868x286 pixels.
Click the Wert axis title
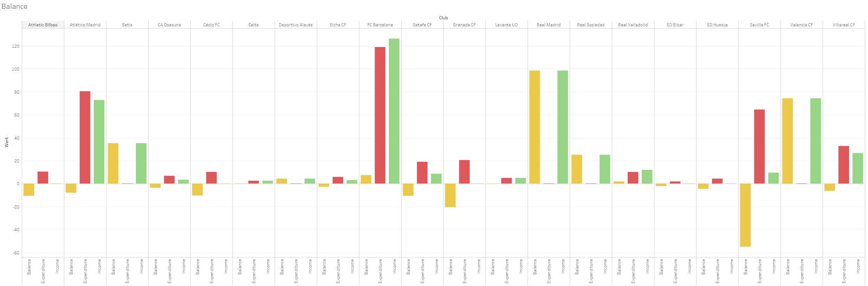(x=7, y=142)
